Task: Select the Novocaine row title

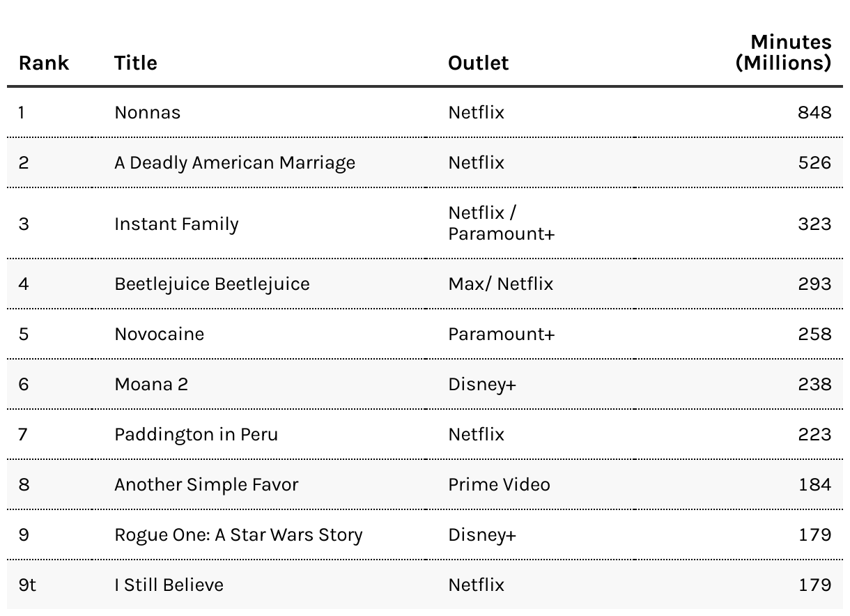Action: (x=159, y=334)
